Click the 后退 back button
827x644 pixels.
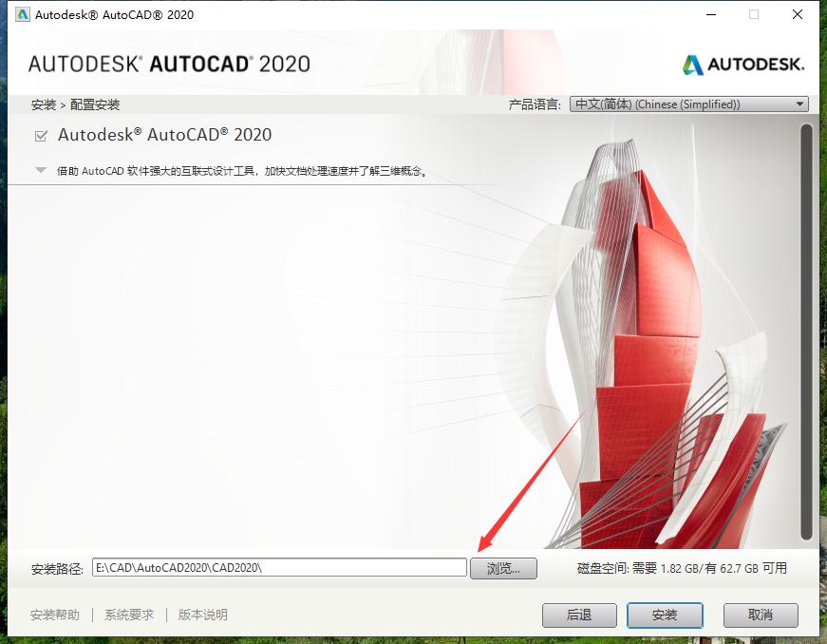tap(579, 616)
